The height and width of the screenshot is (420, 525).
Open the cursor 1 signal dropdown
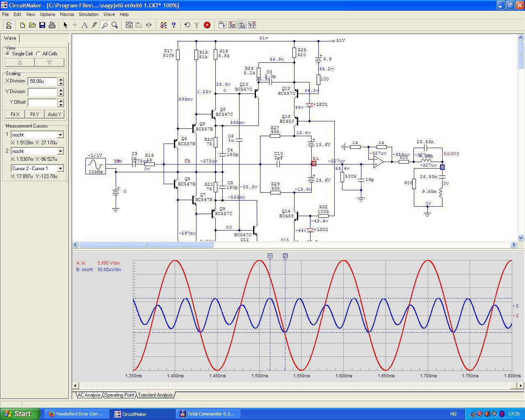[x=60, y=135]
